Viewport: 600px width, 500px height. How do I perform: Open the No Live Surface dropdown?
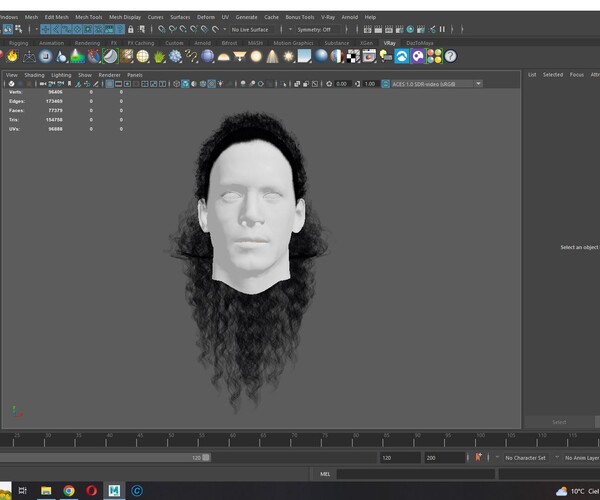pyautogui.click(x=253, y=29)
